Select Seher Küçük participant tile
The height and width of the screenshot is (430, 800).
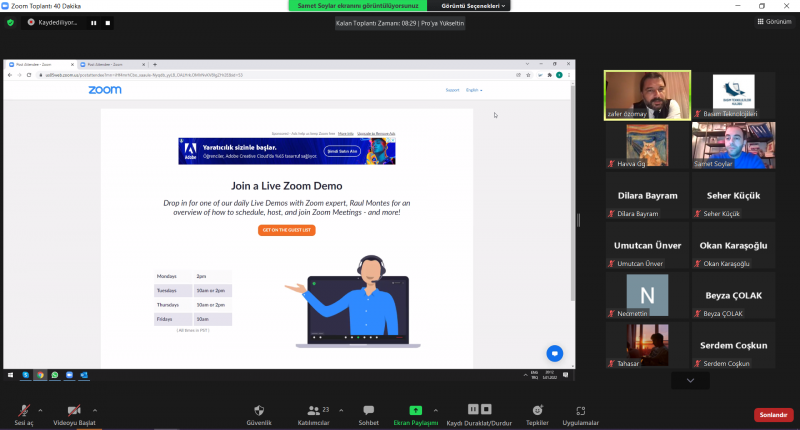[x=734, y=195]
